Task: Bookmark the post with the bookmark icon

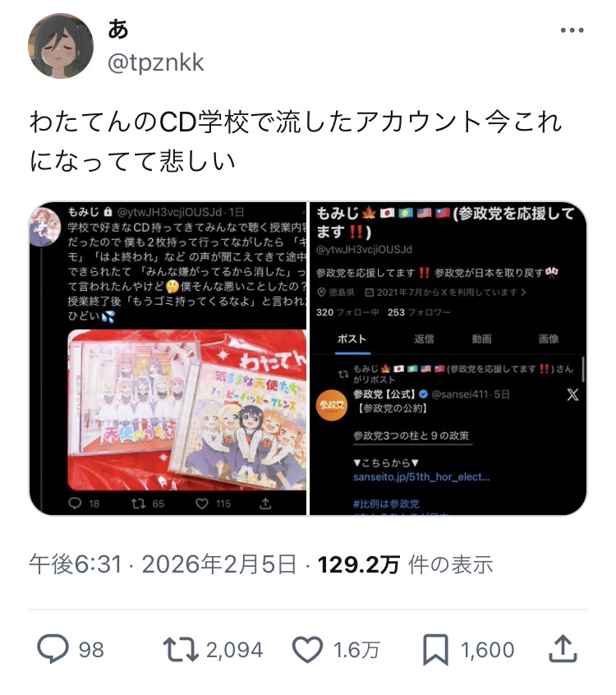Action: pyautogui.click(x=435, y=650)
